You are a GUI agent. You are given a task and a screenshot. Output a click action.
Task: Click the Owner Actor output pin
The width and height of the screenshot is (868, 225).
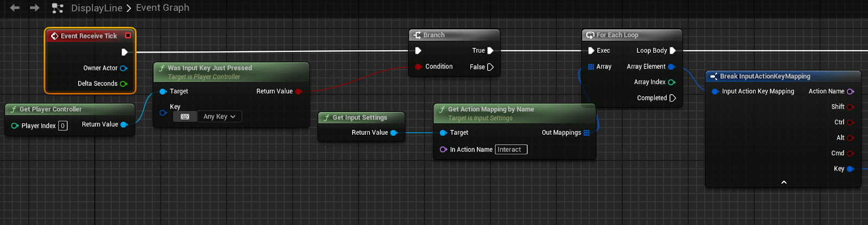point(123,68)
